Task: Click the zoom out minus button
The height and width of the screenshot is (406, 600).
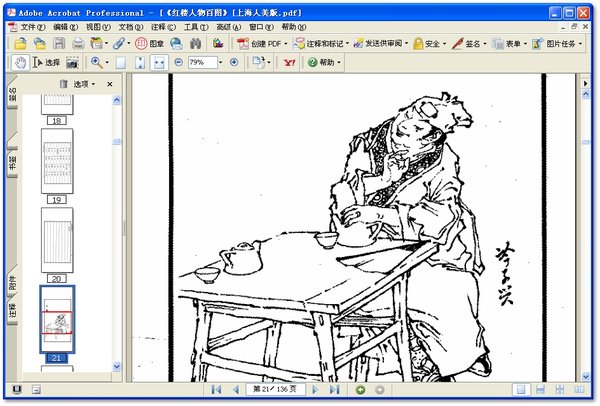Action: coord(178,62)
